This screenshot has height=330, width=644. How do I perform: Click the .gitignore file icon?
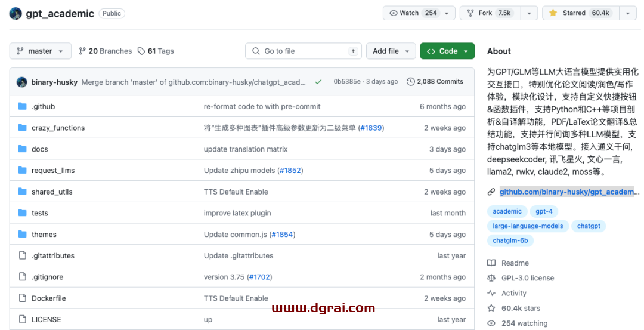[23, 276]
